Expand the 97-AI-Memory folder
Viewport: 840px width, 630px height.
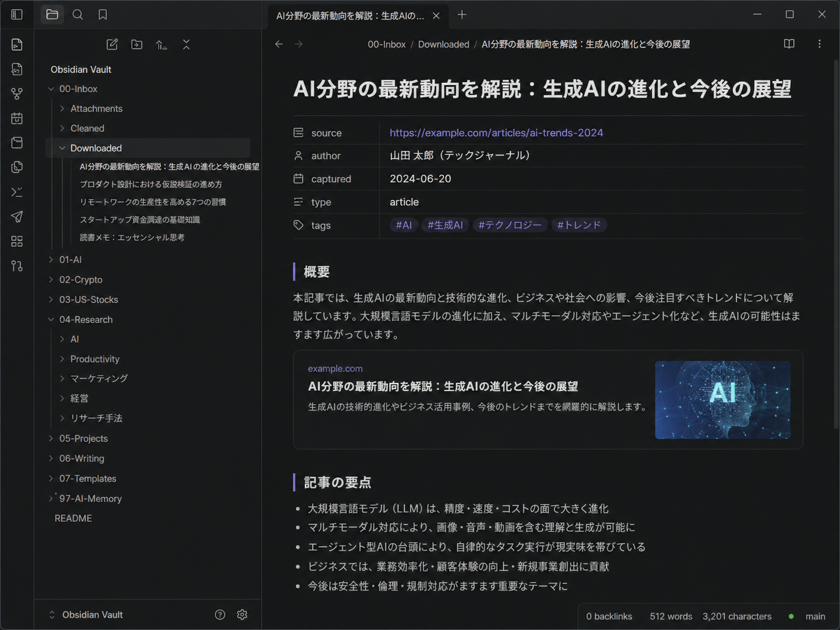[51, 498]
